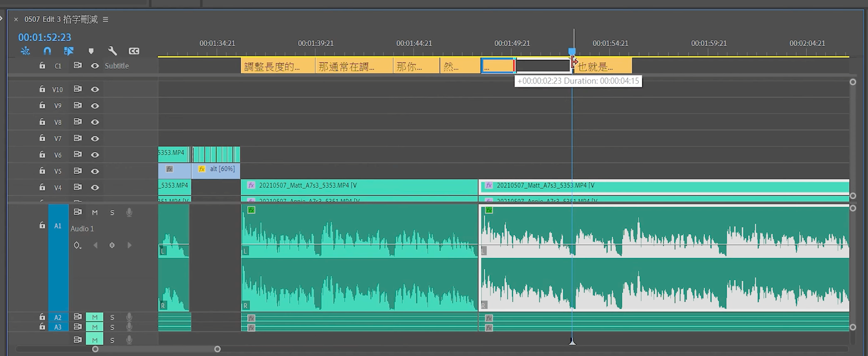Toggle the lock on track V4
This screenshot has width=868, height=356.
42,187
